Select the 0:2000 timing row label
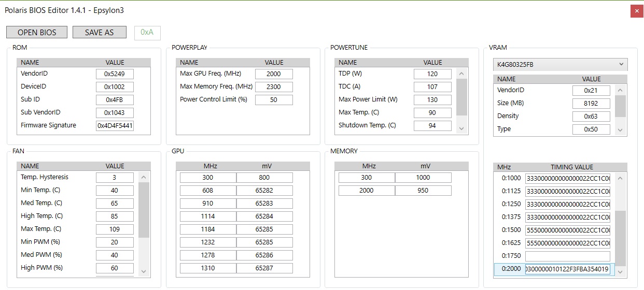 (511, 269)
